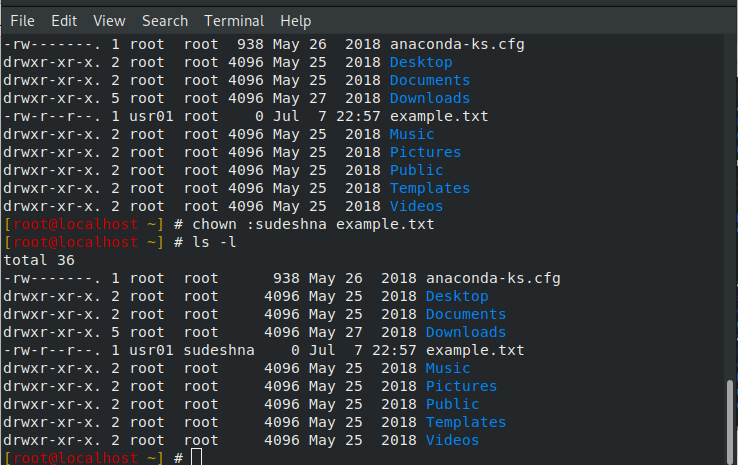Click the scrollbar track above the thumb
Screen dimensions: 738x465
pyautogui.click(x=731, y=200)
